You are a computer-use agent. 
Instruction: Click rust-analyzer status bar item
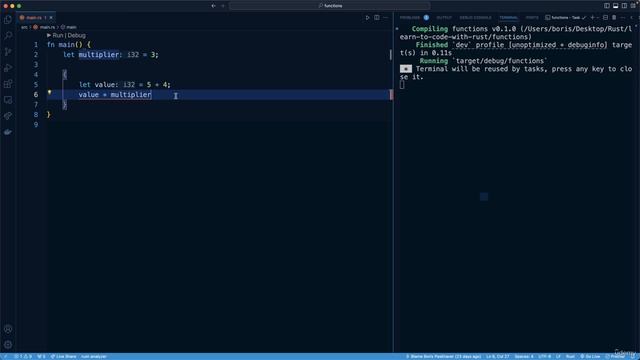click(x=93, y=356)
